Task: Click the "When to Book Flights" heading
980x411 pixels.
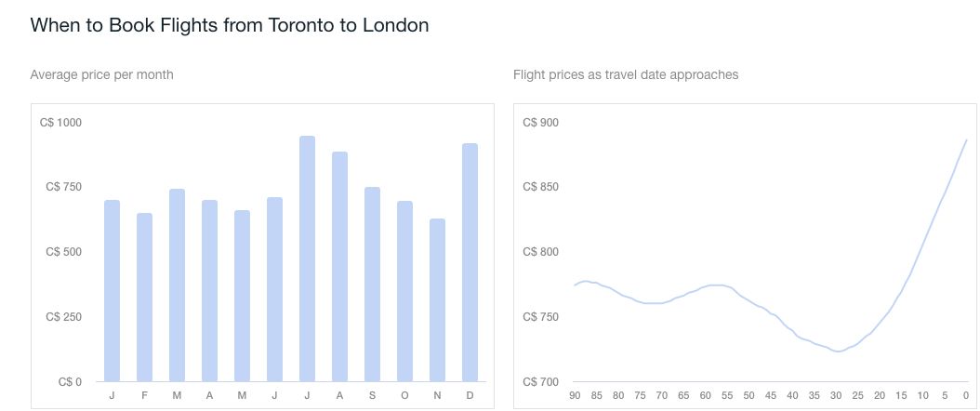Action: [x=230, y=25]
